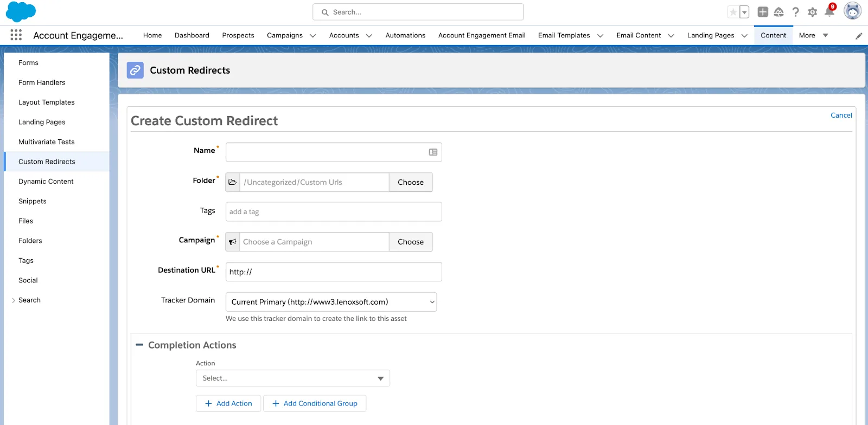Open the favorites list dropdown arrow

tap(744, 12)
